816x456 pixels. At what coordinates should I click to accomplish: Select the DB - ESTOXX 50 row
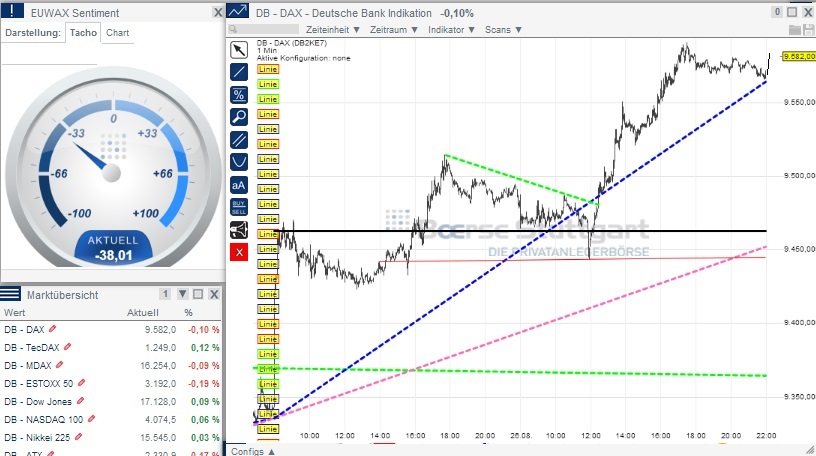[111, 383]
